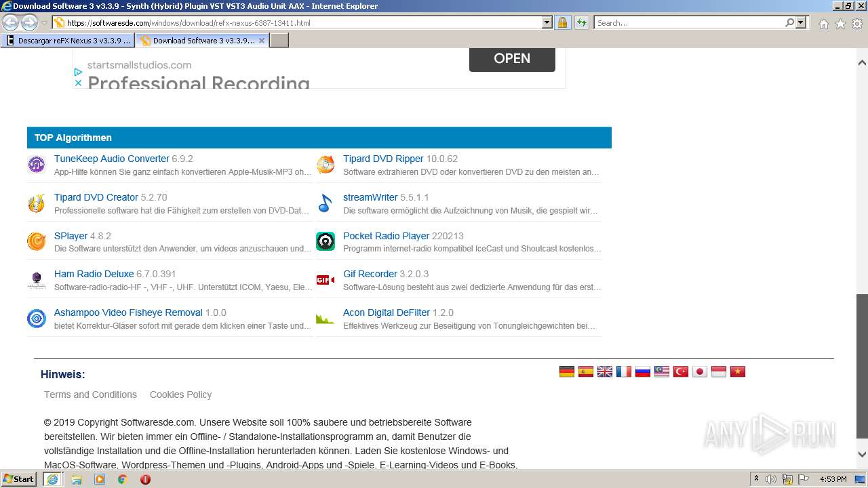Open the Tipard DVD Ripper link

[x=383, y=159]
